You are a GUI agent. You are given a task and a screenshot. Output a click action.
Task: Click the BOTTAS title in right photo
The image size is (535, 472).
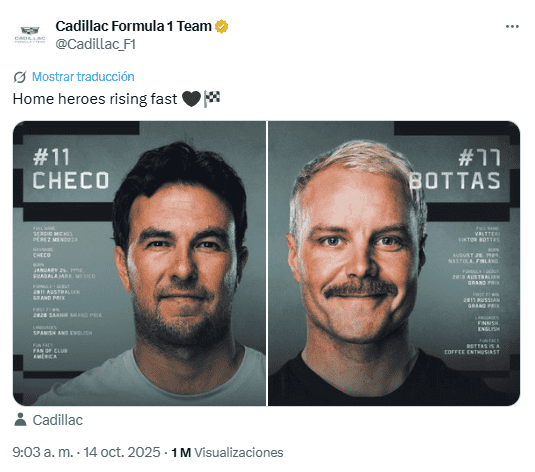455,181
